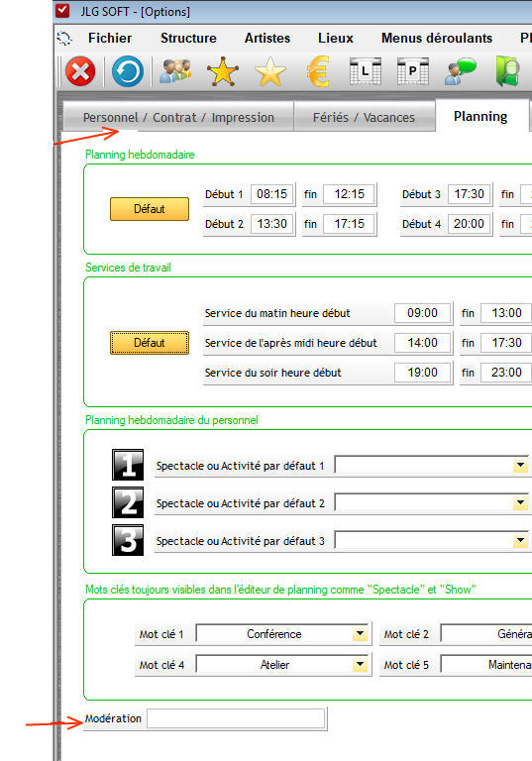Expand Spectacle ou Activité par défaut 3 dropdown
The width and height of the screenshot is (532, 761).
pos(520,540)
